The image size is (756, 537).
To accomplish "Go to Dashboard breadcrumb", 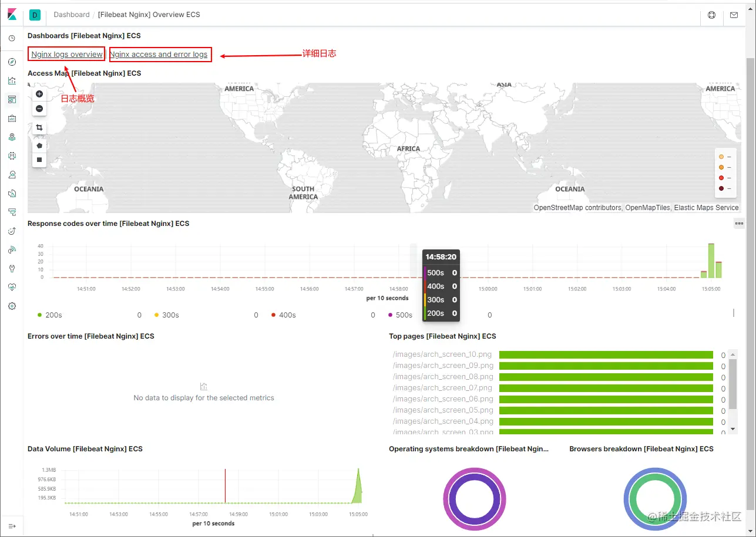I will point(72,15).
